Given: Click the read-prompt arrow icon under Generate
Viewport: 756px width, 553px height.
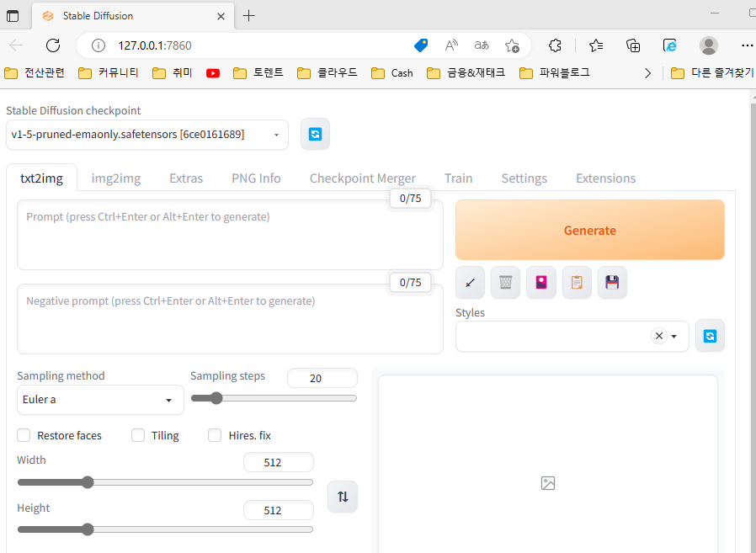Looking at the screenshot, I should [x=470, y=283].
